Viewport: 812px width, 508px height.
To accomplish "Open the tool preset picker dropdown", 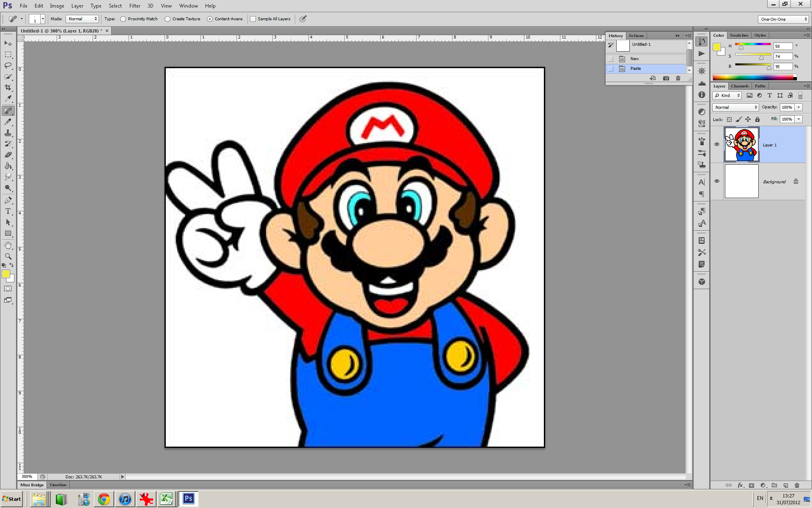I will point(15,19).
